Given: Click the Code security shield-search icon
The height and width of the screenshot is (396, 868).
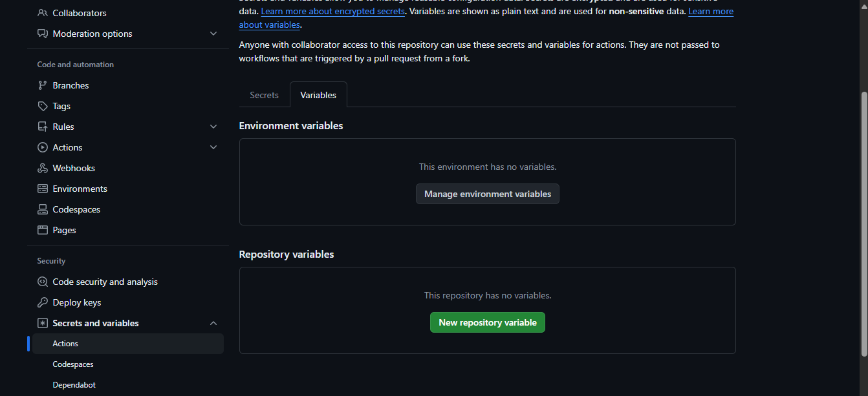Looking at the screenshot, I should point(43,282).
